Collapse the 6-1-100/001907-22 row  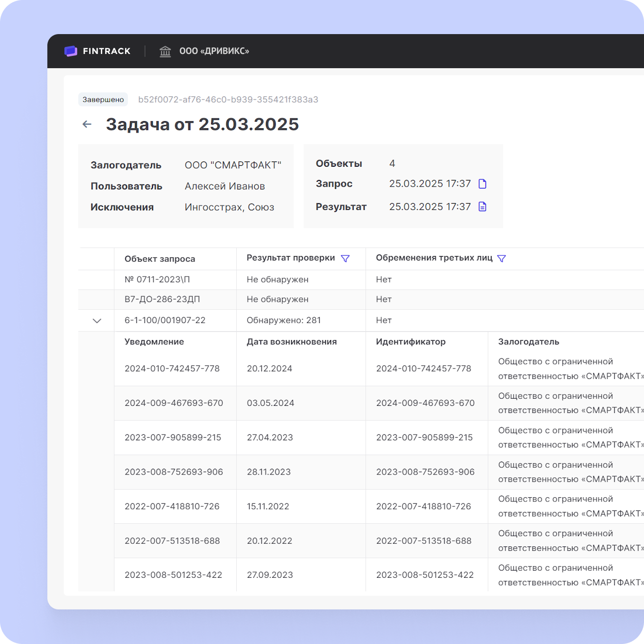click(97, 321)
